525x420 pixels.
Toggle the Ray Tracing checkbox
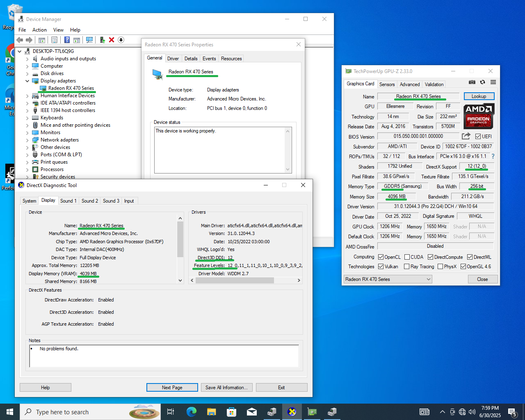point(406,267)
